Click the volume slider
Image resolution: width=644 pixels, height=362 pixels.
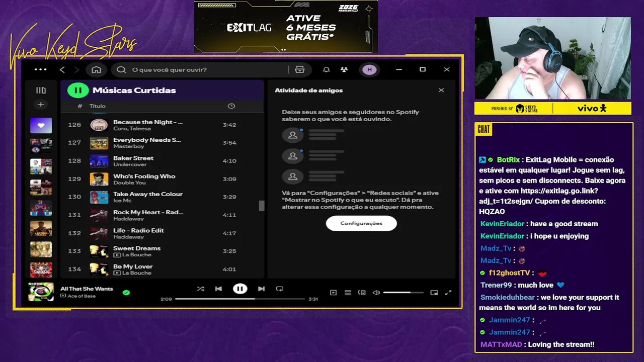point(404,293)
